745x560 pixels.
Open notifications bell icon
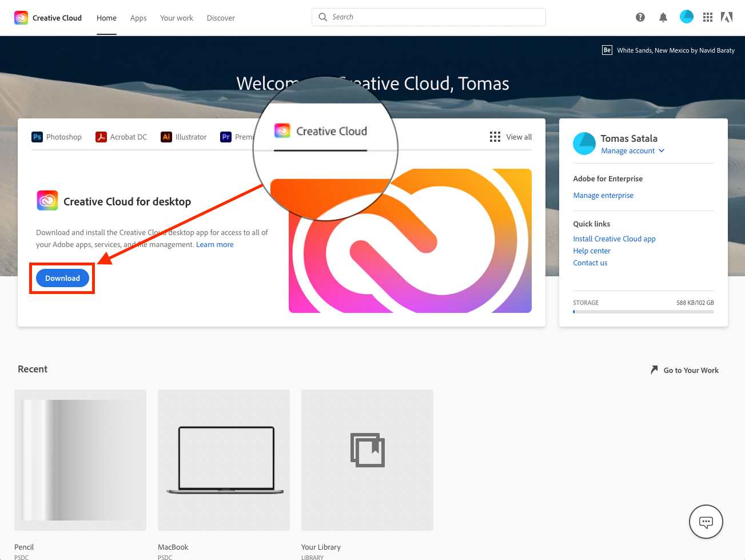click(663, 17)
